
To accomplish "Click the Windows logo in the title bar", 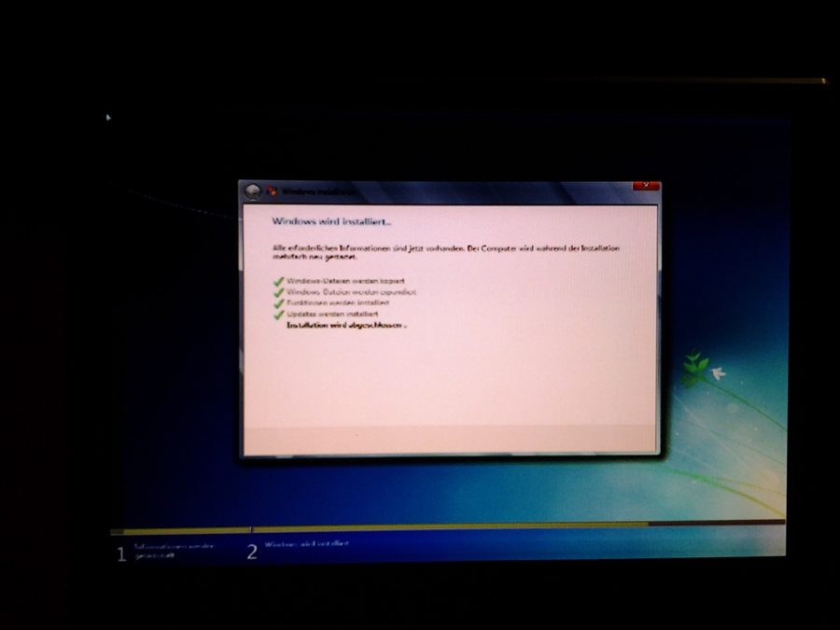I will pos(272,191).
